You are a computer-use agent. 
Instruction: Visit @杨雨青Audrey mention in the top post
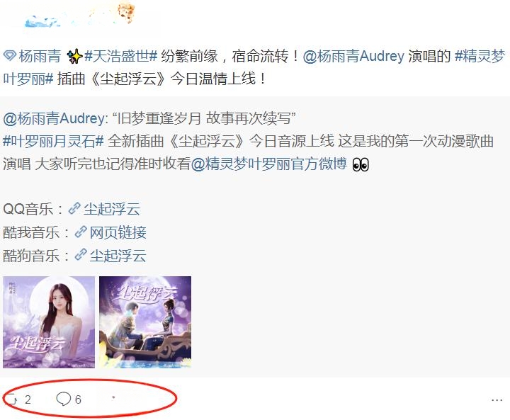pos(353,56)
